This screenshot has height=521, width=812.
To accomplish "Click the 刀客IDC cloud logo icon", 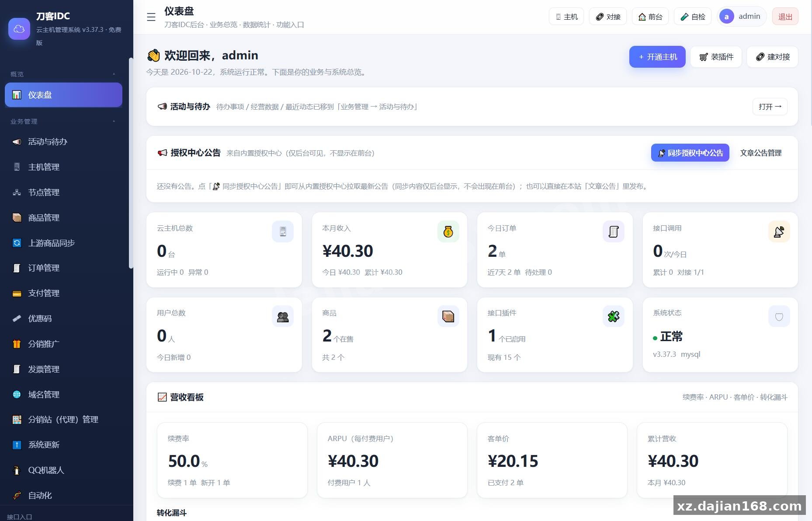I will (x=19, y=29).
